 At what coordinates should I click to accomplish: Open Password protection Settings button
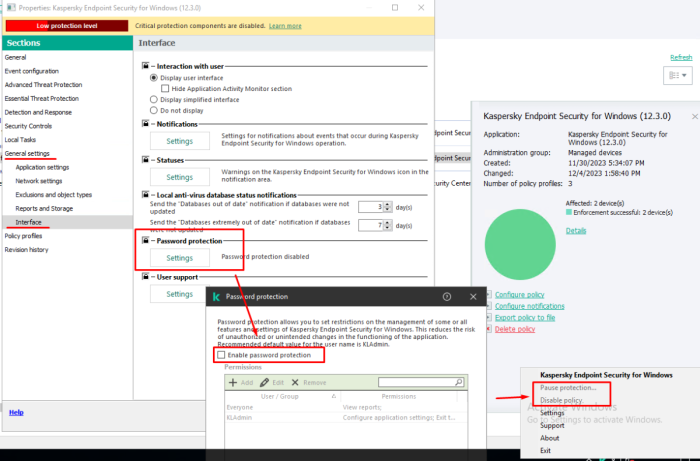tap(179, 258)
